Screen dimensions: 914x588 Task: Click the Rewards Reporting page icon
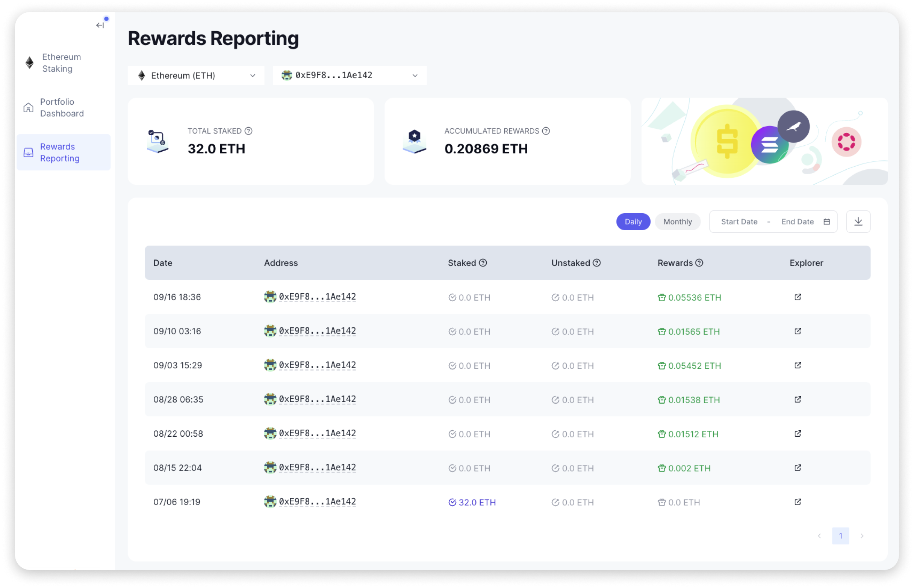pos(28,152)
